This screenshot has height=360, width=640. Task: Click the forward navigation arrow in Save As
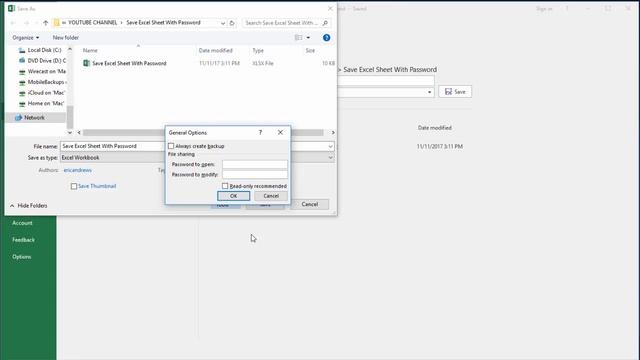click(27, 23)
